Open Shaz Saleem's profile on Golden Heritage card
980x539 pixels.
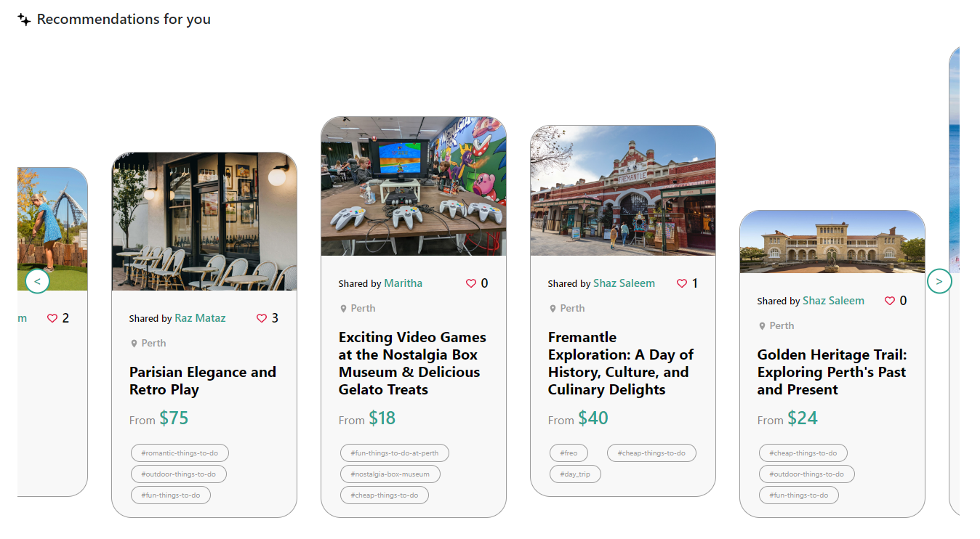tap(833, 301)
